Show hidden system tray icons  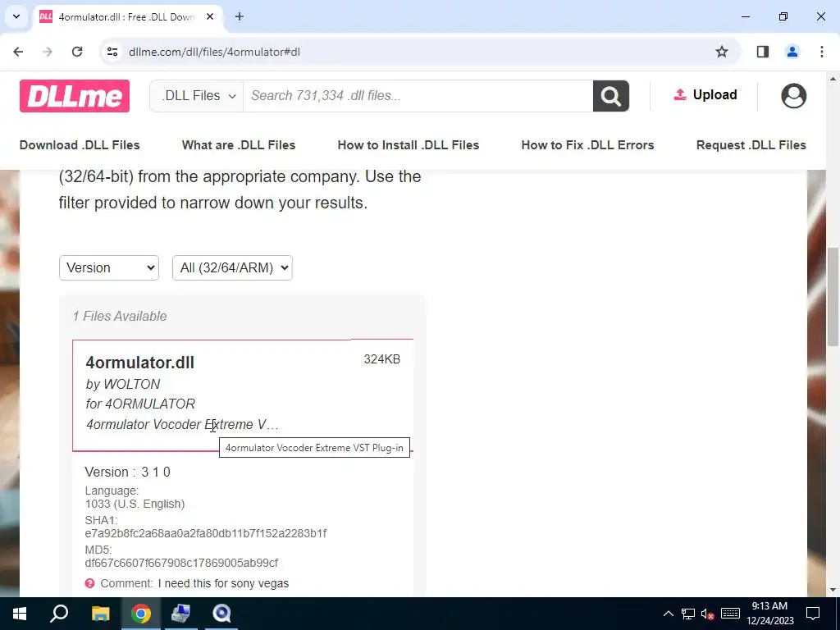668,614
